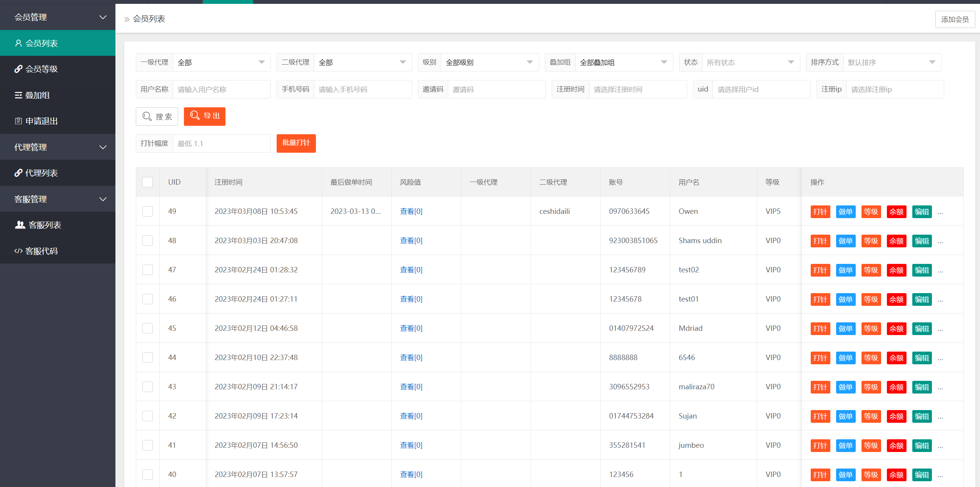The width and height of the screenshot is (980, 487).
Task: Click the 叠加组 list icon in sidebar
Action: tap(18, 95)
